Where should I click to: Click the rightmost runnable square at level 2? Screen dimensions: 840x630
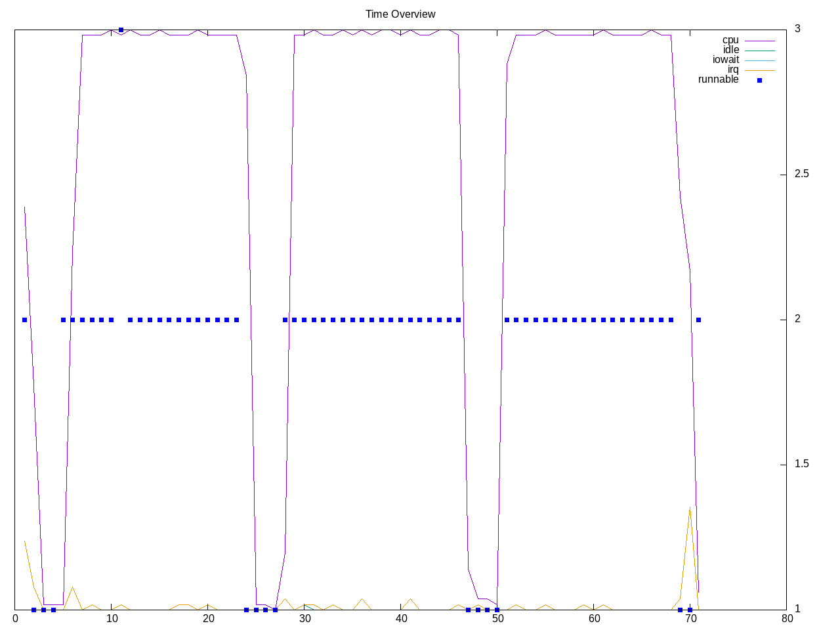699,320
